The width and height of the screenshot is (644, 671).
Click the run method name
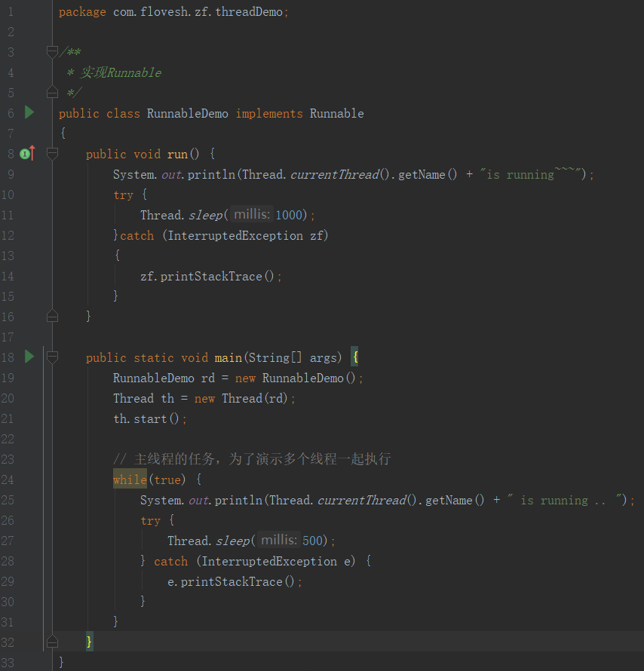(x=177, y=154)
